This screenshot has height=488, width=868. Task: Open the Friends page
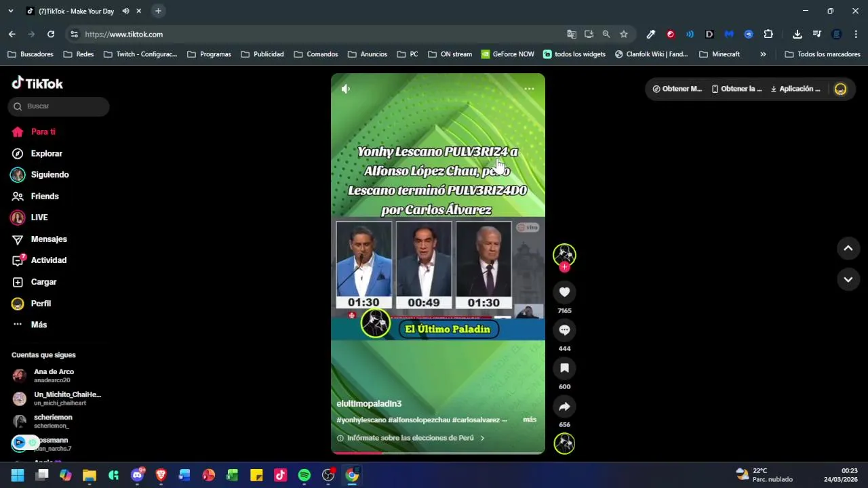[35, 197]
